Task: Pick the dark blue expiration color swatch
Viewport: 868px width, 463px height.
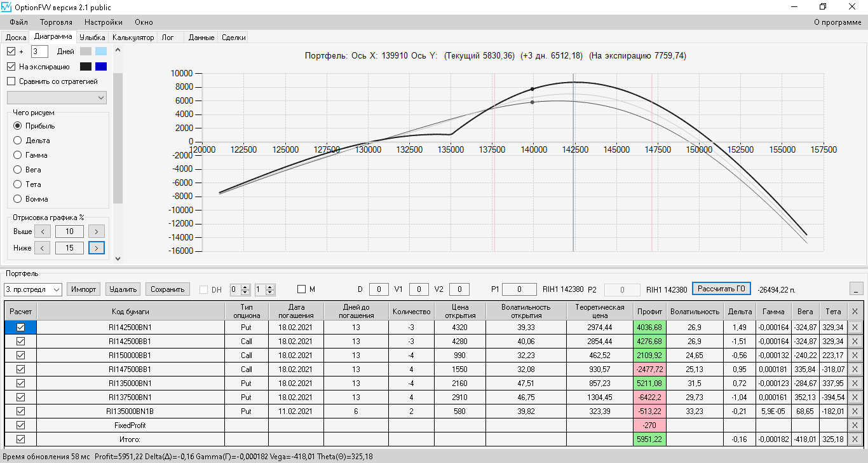Action: (x=101, y=66)
